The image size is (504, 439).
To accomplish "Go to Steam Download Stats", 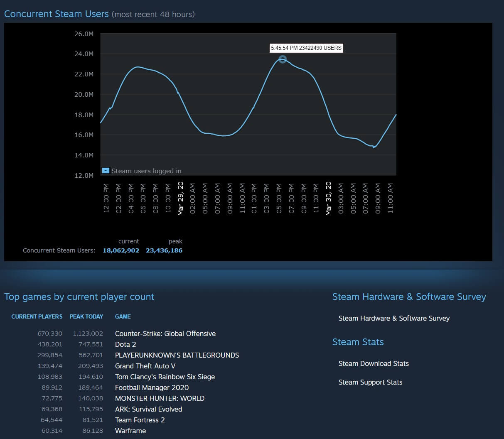I will tap(373, 363).
